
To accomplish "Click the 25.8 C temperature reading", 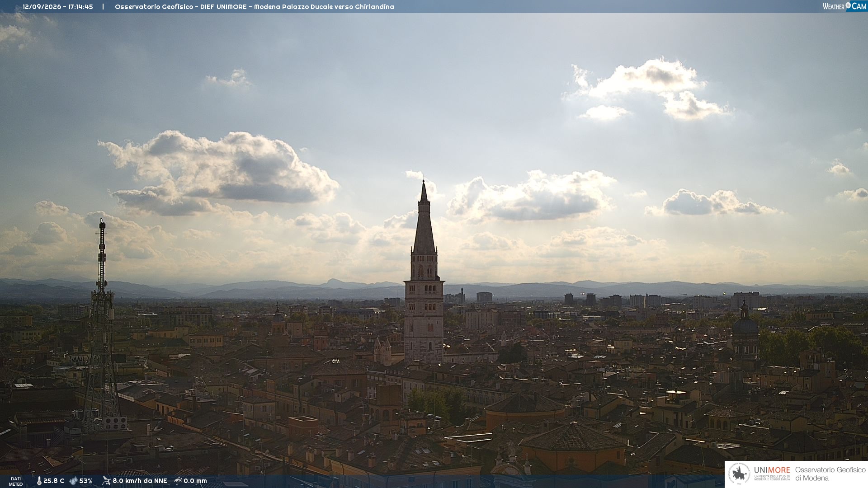I will [54, 481].
